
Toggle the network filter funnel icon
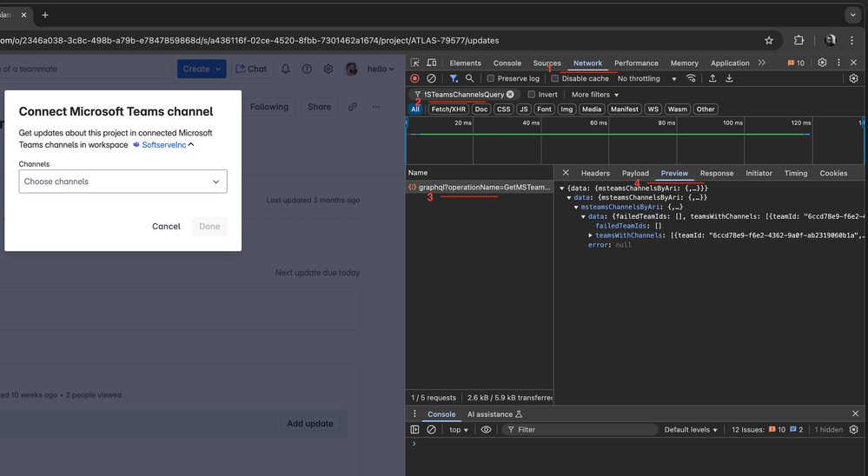click(x=454, y=78)
